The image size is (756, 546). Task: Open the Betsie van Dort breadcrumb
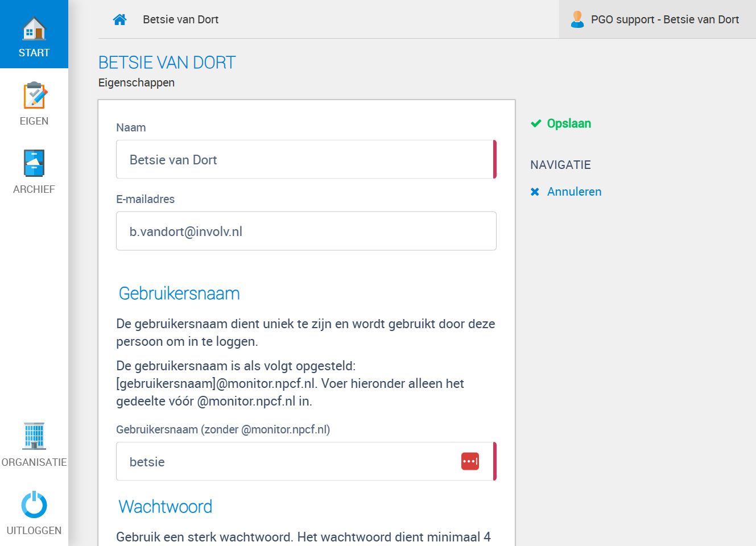[x=181, y=19]
